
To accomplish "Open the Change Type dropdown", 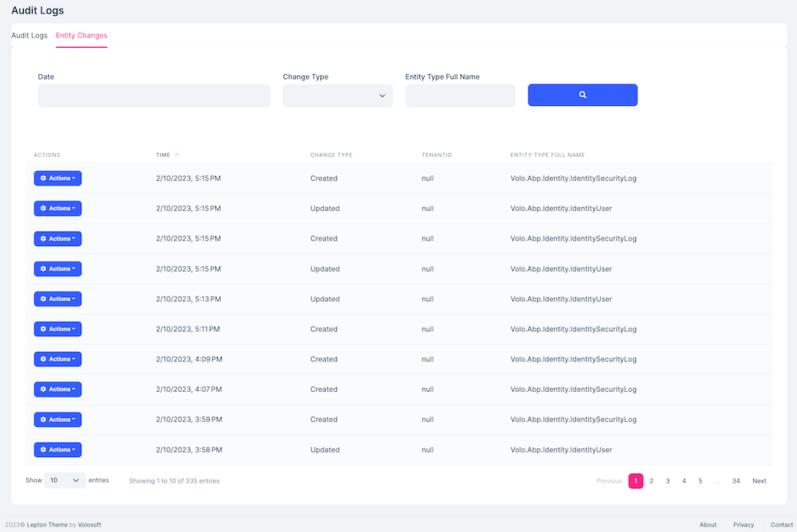I will (337, 95).
